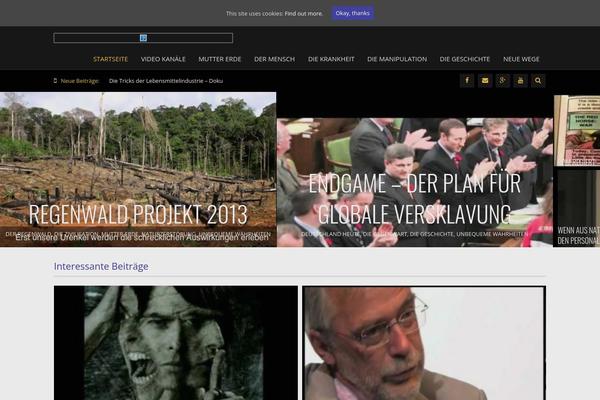600x400 pixels.
Task: Click the icon beside Neue Beiträge
Action: (x=55, y=81)
